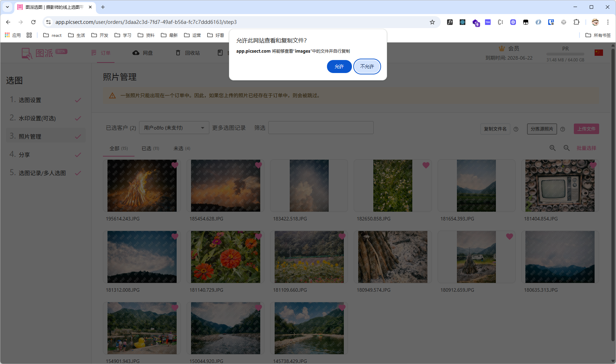Open help tip beside 复制文件名

coord(516,129)
